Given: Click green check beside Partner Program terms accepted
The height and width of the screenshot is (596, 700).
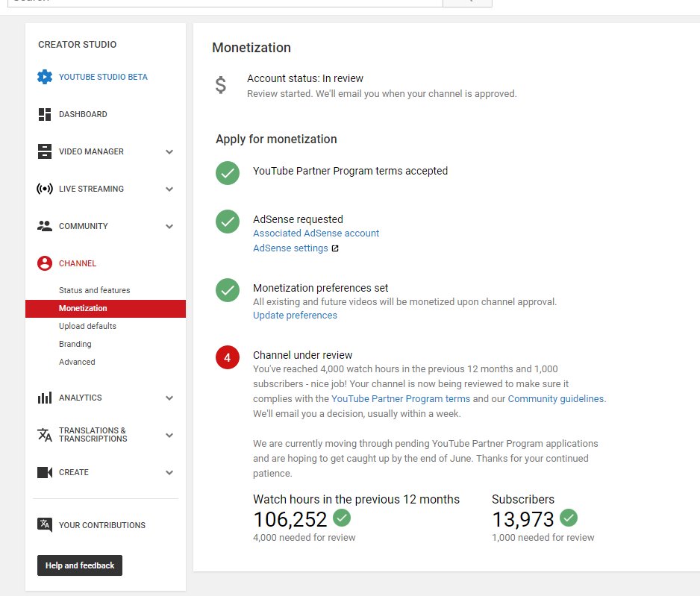Looking at the screenshot, I should click(228, 172).
